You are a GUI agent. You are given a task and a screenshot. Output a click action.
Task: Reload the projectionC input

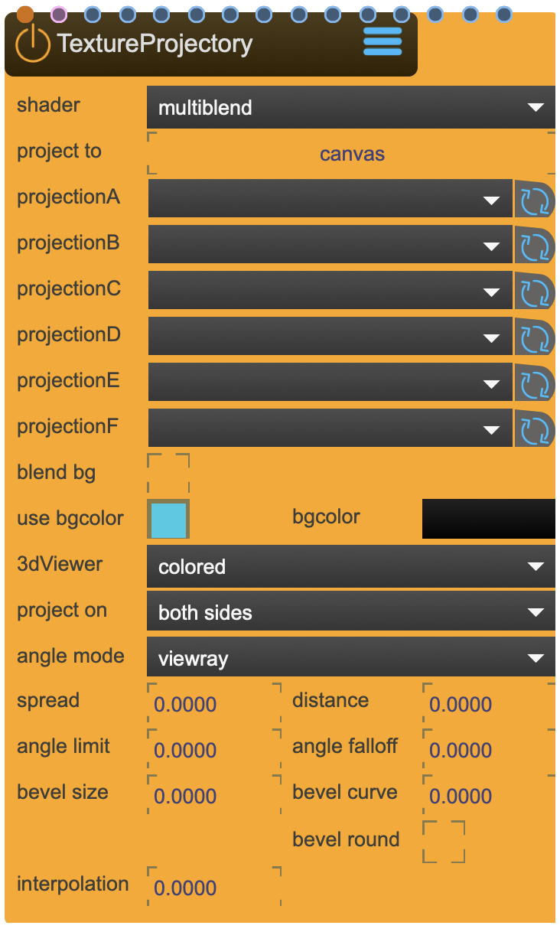click(536, 292)
